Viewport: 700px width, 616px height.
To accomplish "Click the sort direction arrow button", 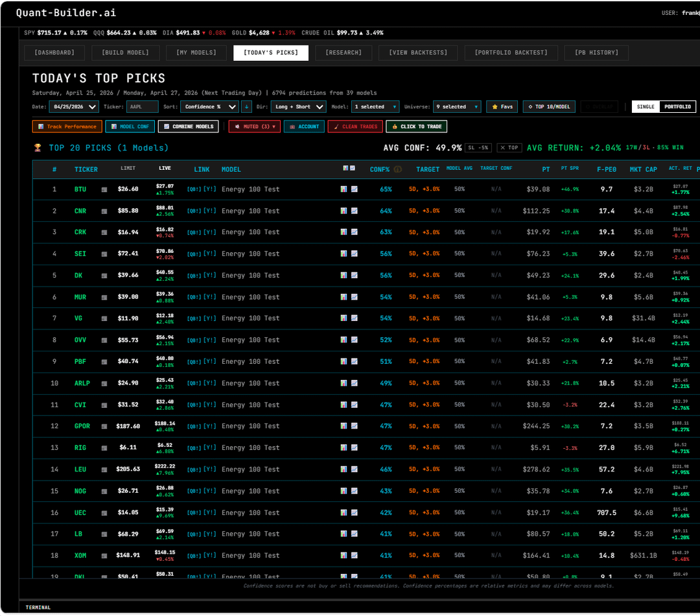I will [x=246, y=107].
